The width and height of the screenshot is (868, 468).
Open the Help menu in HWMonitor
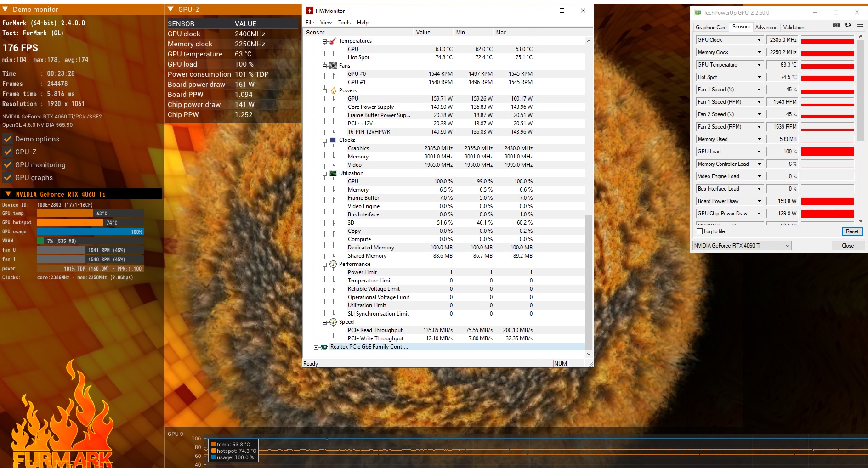pyautogui.click(x=363, y=23)
